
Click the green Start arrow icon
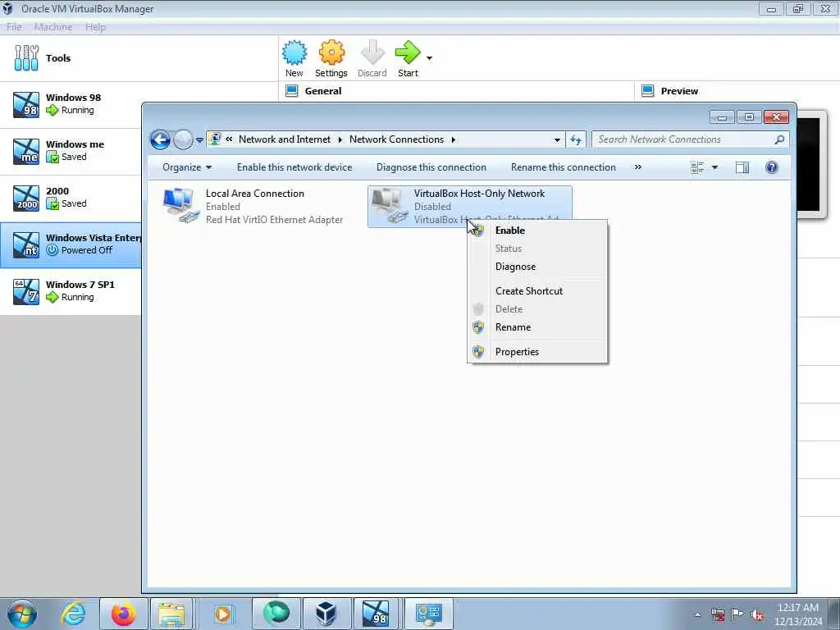409,58
